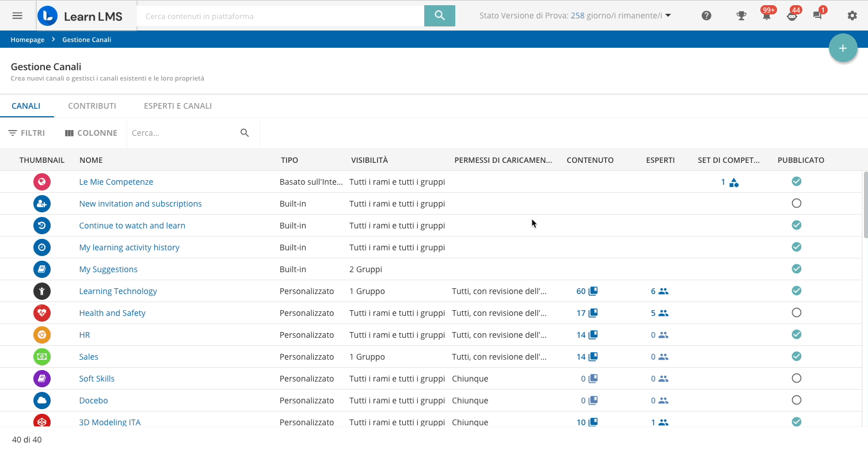Open the Le Mie Competenze channel link
This screenshot has width=868, height=450.
[x=116, y=182]
